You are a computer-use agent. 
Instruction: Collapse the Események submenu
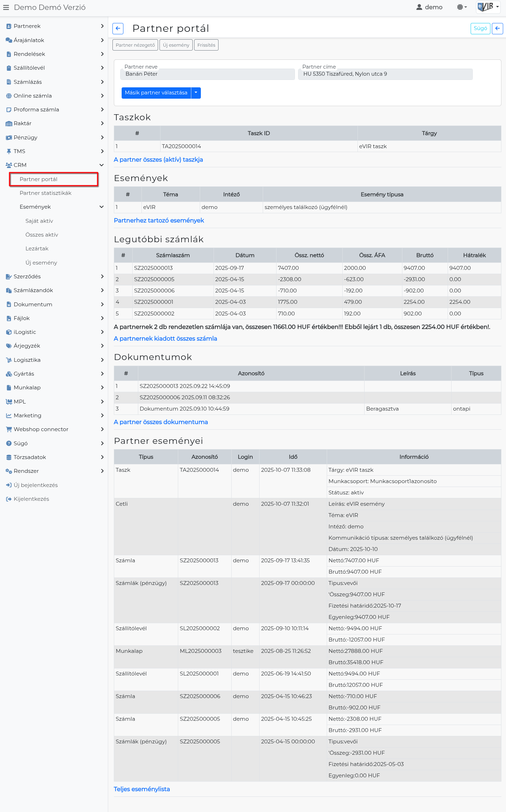pos(101,207)
